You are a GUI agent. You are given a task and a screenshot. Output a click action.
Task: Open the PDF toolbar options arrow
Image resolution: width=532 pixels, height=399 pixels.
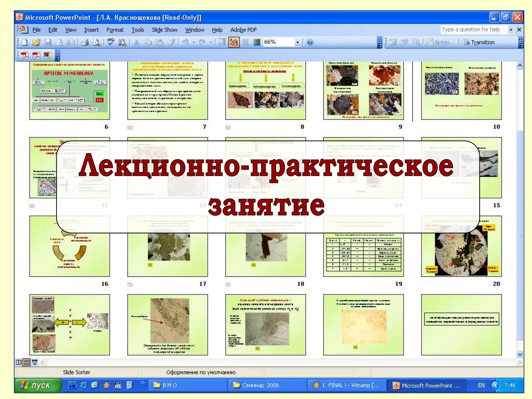tap(58, 58)
